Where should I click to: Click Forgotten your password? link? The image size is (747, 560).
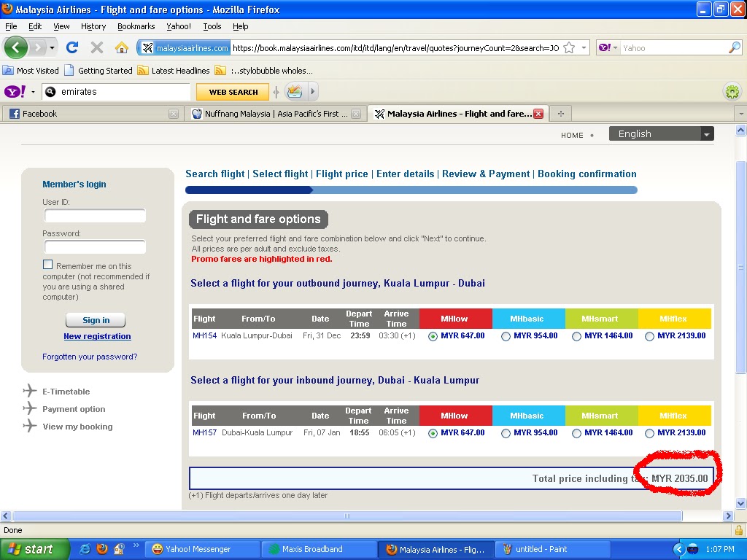click(x=90, y=357)
